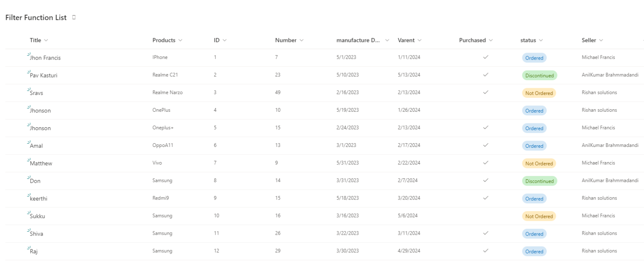Click the Purchased checkmark on Jhon Francis row
Screen dimensions: 644x275
[485, 58]
